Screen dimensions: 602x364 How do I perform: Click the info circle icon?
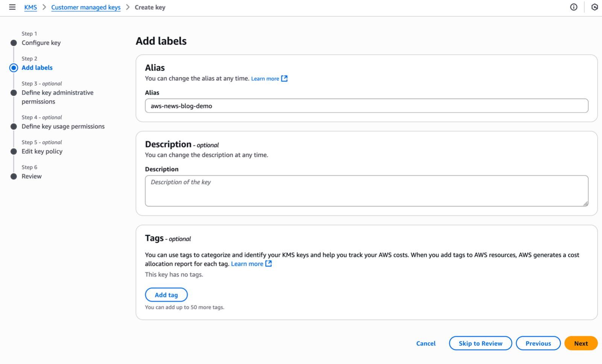click(x=573, y=7)
